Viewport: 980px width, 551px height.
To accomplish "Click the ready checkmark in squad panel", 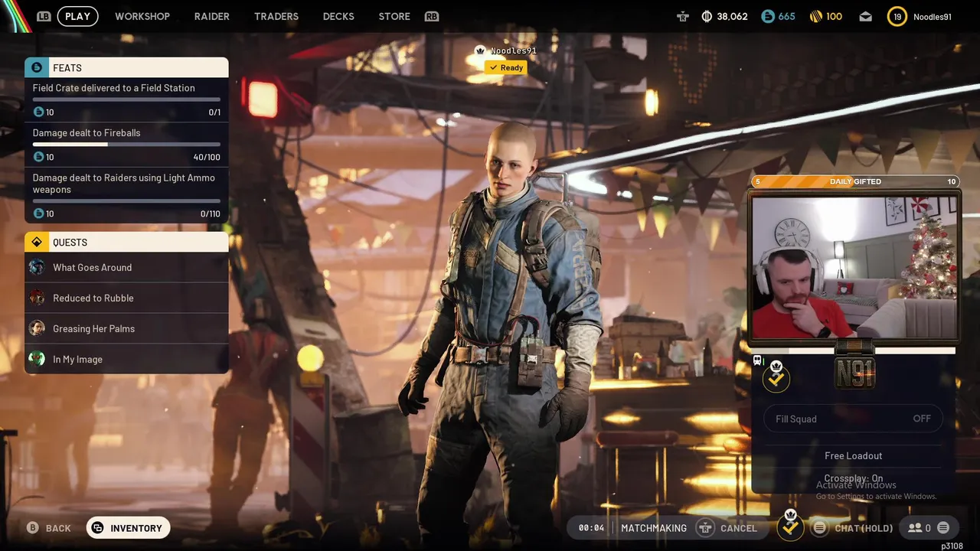I will click(x=776, y=378).
